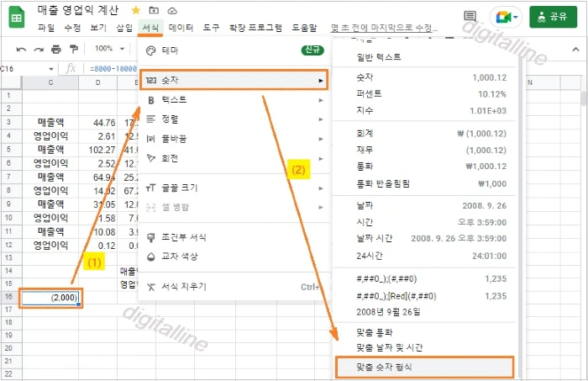
Task: Select the 지수 format
Action: [424, 111]
